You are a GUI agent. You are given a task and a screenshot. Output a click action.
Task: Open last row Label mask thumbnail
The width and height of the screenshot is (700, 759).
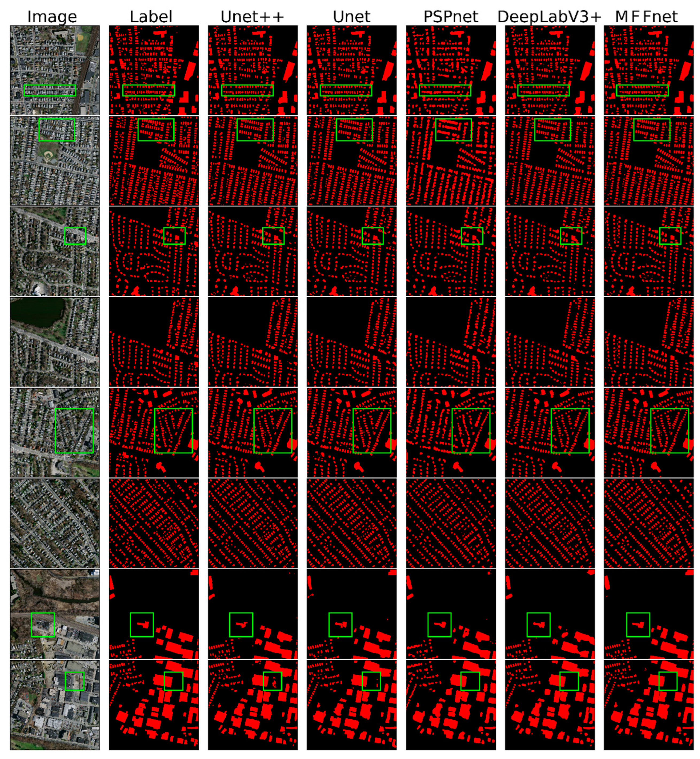tap(154, 704)
